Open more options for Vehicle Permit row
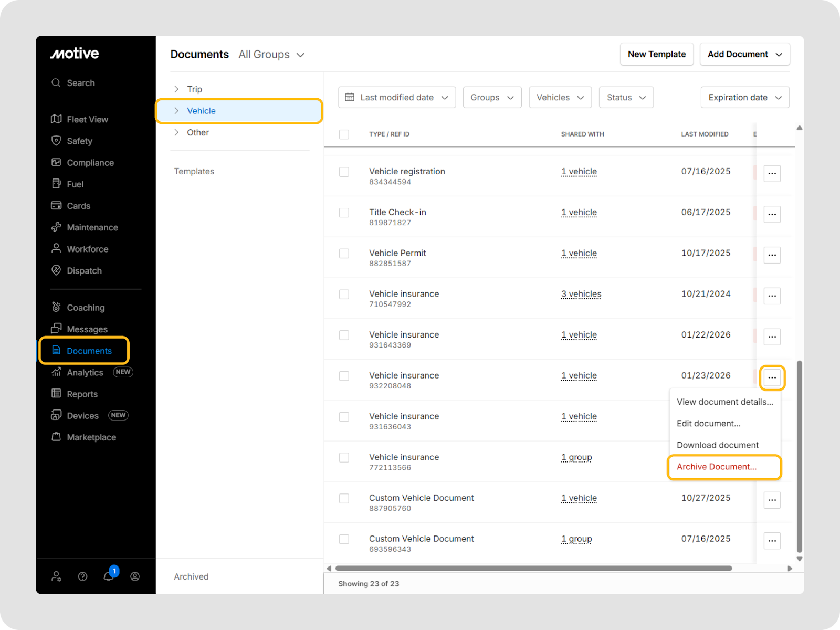840x630 pixels. tap(772, 255)
